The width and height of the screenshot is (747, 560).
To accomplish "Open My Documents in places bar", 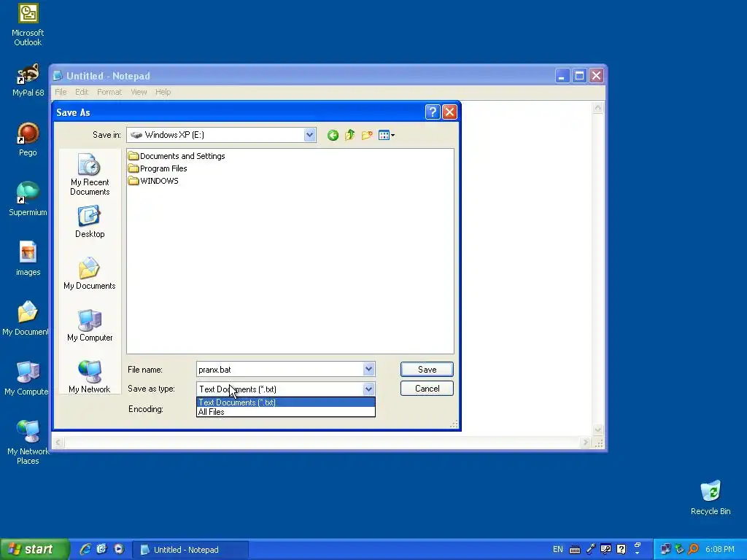I will point(90,273).
